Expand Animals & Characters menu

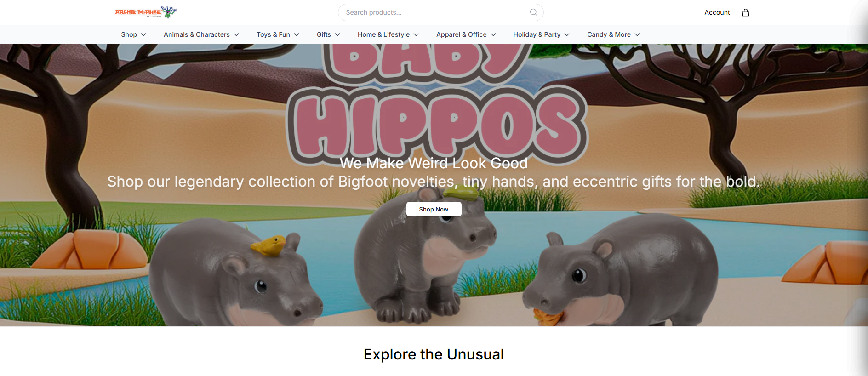(x=201, y=34)
